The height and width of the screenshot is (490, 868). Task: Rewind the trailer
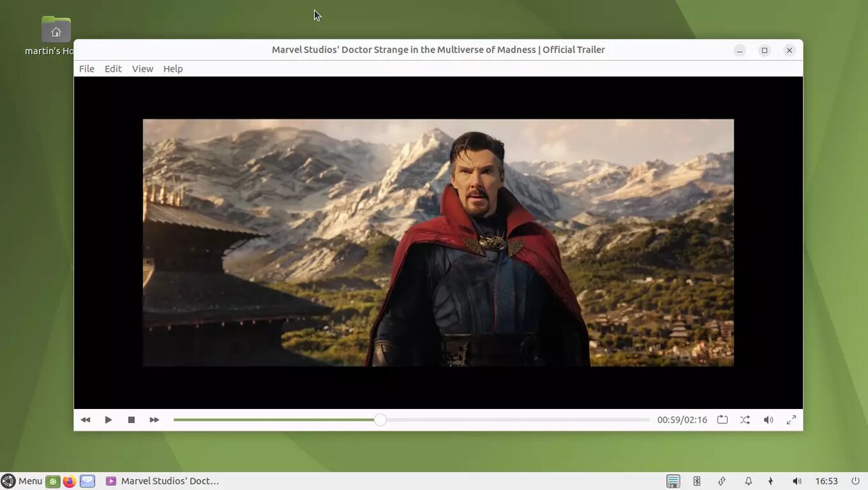85,419
